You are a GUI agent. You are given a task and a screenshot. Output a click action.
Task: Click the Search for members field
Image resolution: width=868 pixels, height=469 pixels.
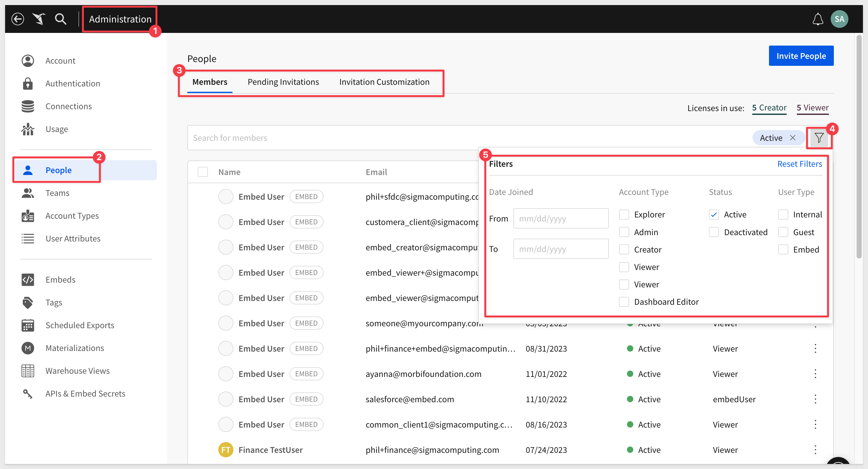click(468, 138)
